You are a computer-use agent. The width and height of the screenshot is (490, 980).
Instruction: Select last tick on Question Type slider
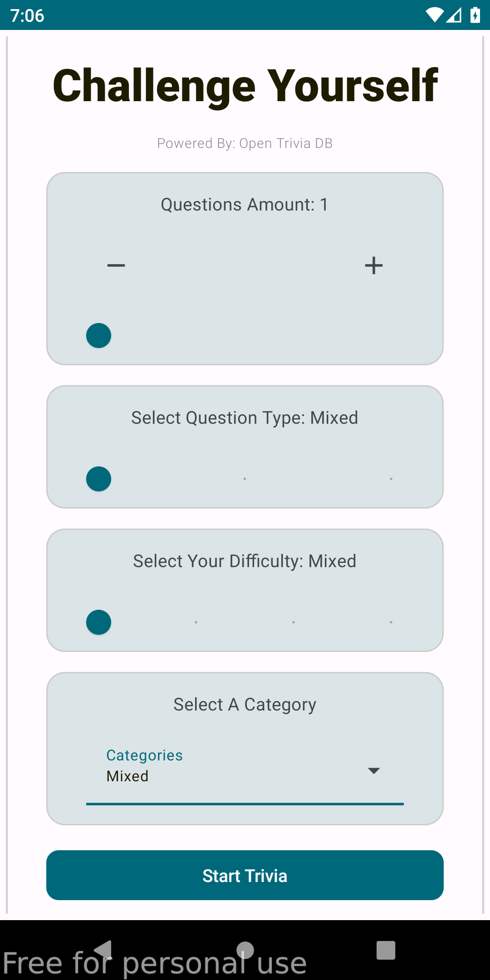coord(391,479)
